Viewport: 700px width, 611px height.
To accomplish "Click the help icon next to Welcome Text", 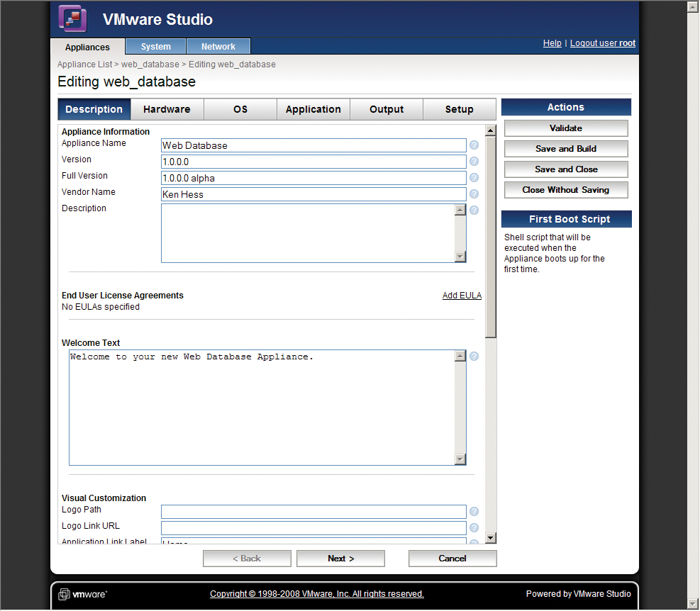I will click(474, 356).
